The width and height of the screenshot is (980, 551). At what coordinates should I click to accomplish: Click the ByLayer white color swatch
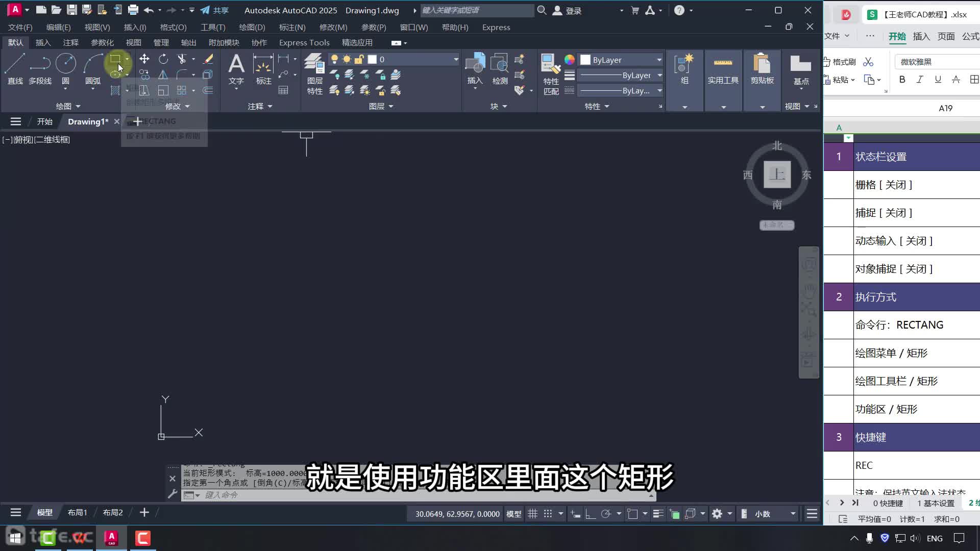(585, 60)
